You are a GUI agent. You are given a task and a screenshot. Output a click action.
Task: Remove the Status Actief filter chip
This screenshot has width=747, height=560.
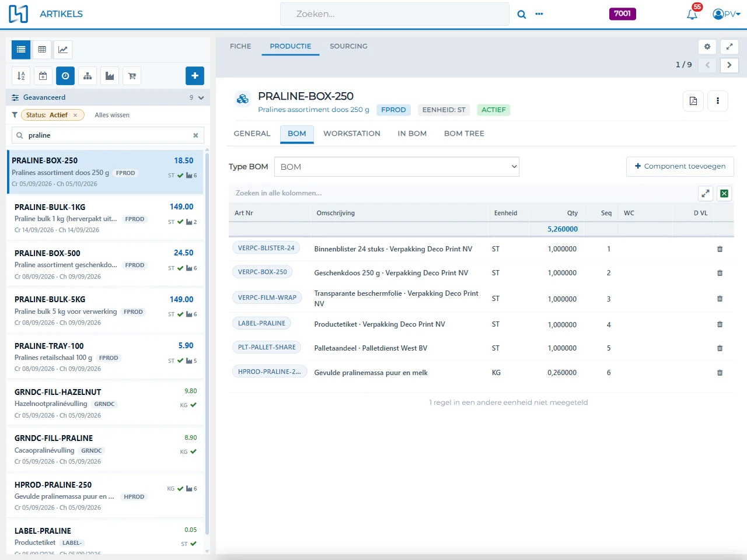coord(75,116)
